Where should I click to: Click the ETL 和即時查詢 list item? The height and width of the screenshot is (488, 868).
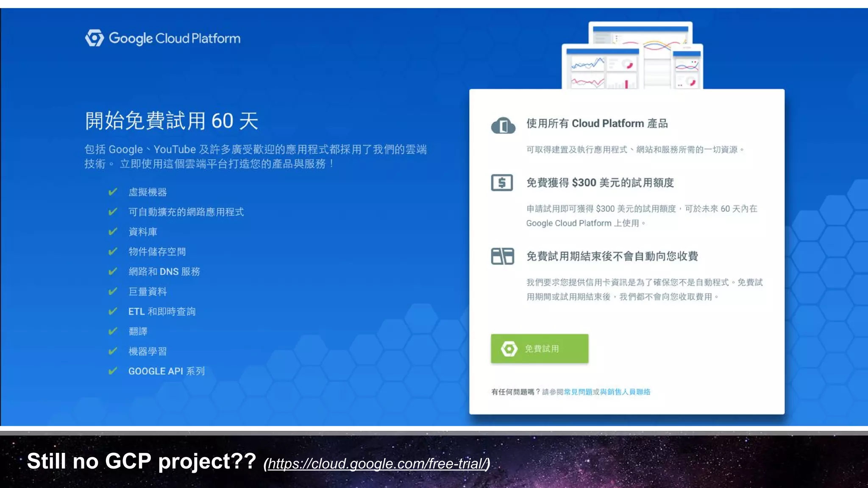[162, 311]
